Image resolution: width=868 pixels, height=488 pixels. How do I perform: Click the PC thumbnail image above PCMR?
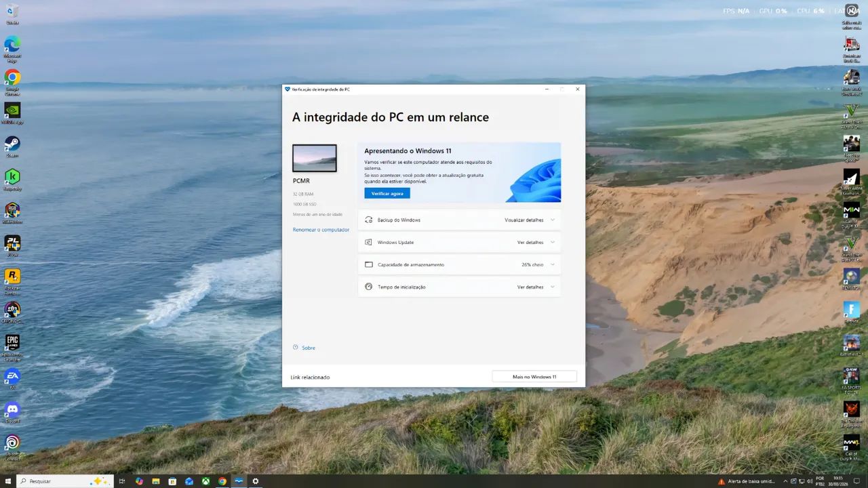315,158
